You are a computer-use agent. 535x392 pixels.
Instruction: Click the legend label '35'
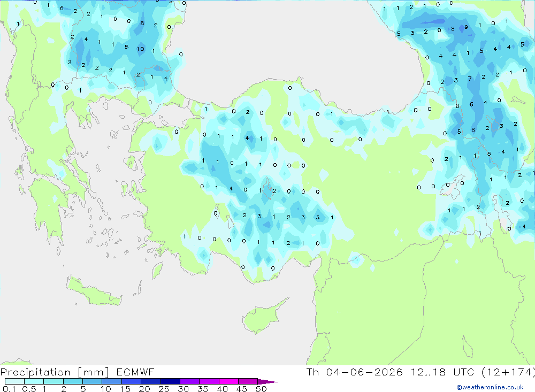point(203,389)
